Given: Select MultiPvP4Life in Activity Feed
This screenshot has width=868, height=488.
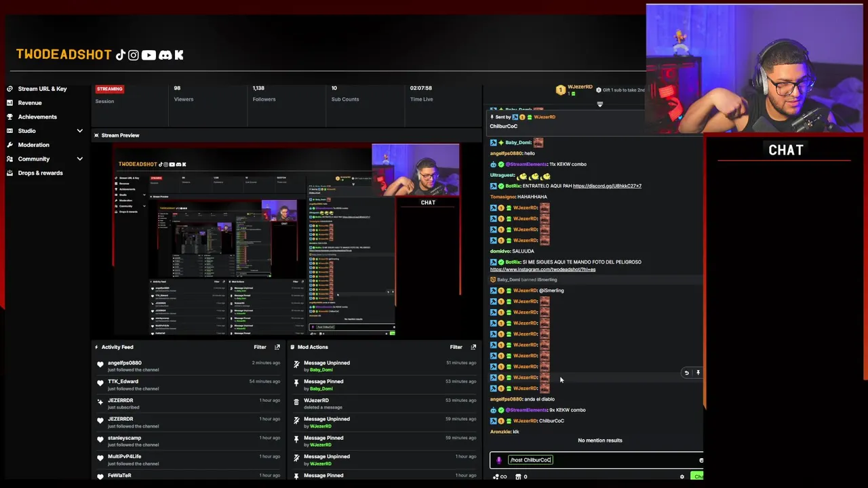Looking at the screenshot, I should 124,457.
